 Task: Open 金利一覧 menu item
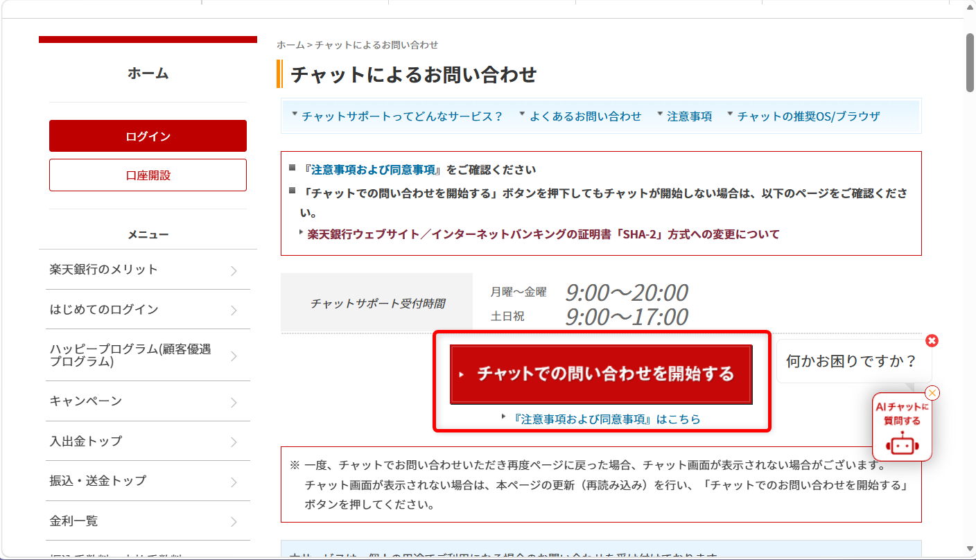click(x=148, y=520)
